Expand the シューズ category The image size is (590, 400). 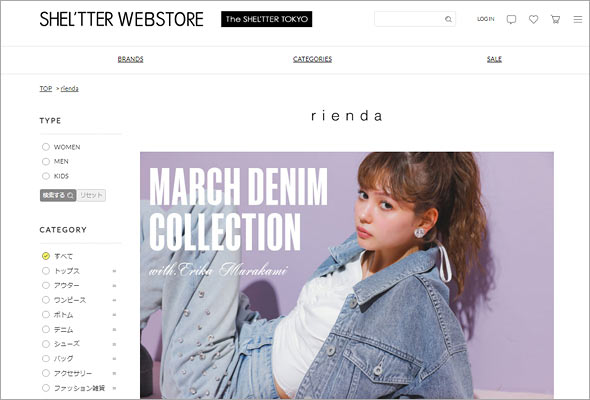tap(114, 344)
